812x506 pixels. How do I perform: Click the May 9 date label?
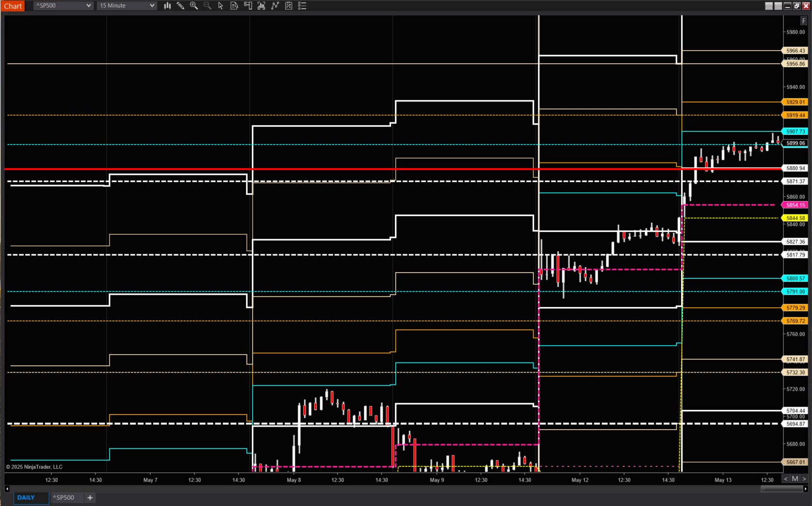tap(437, 480)
